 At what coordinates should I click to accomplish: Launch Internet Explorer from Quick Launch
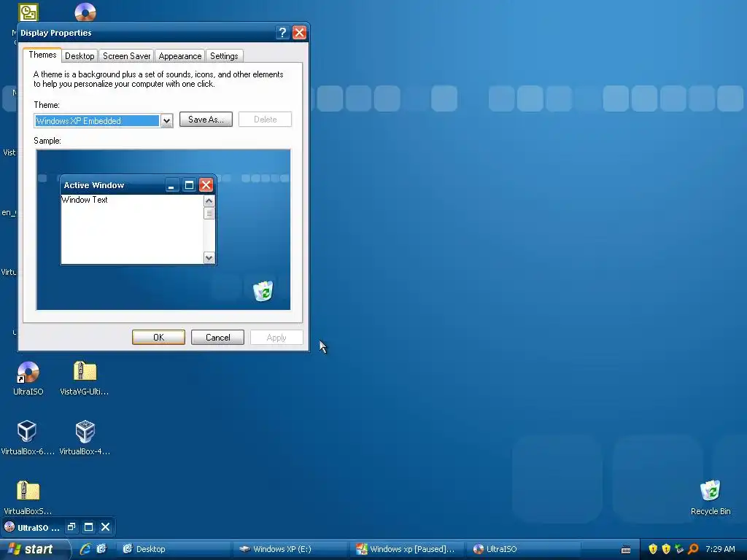[x=85, y=549]
